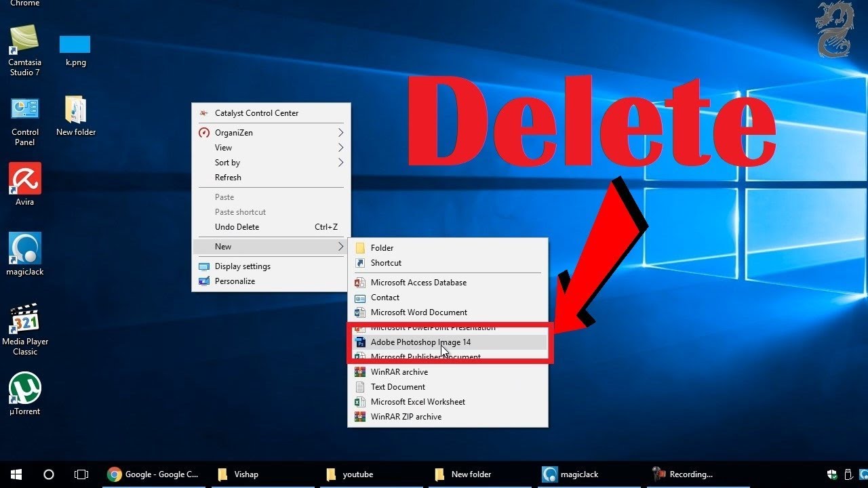Screen dimensions: 868x488
Task: Create a new Shortcut from submenu
Action: tap(448, 263)
